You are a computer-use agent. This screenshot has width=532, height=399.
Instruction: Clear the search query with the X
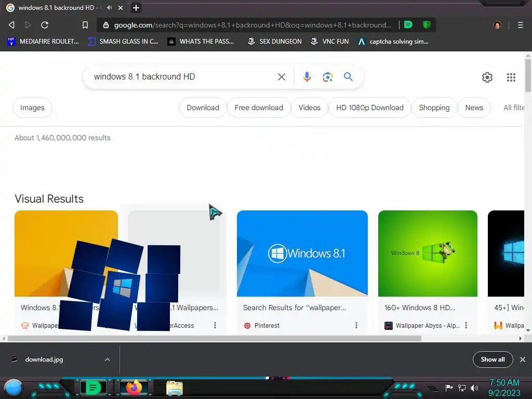[x=281, y=77]
